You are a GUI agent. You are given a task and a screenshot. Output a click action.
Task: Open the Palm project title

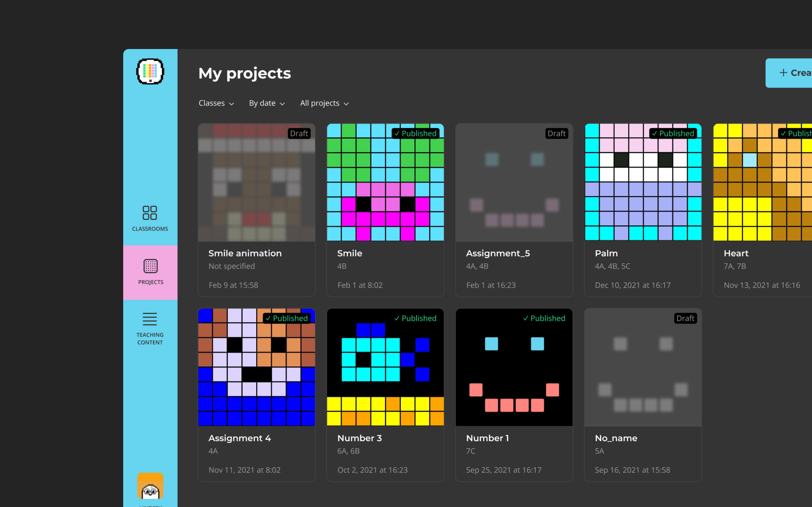[x=606, y=253]
